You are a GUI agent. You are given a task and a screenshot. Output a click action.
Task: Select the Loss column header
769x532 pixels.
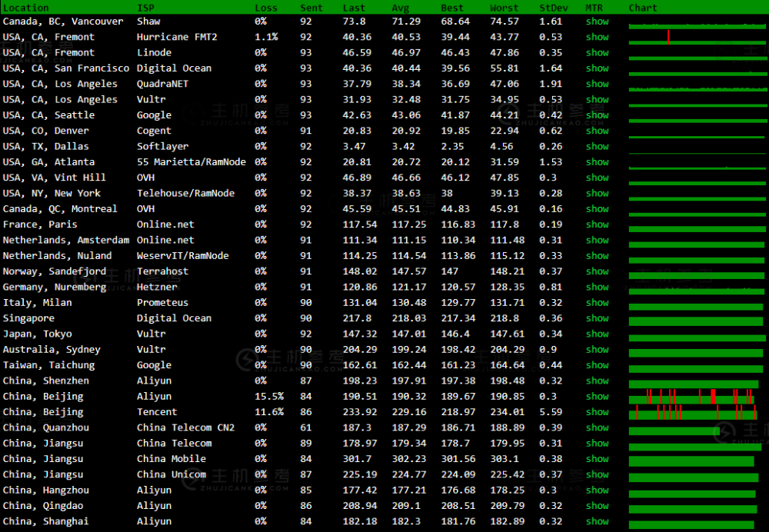[x=266, y=8]
